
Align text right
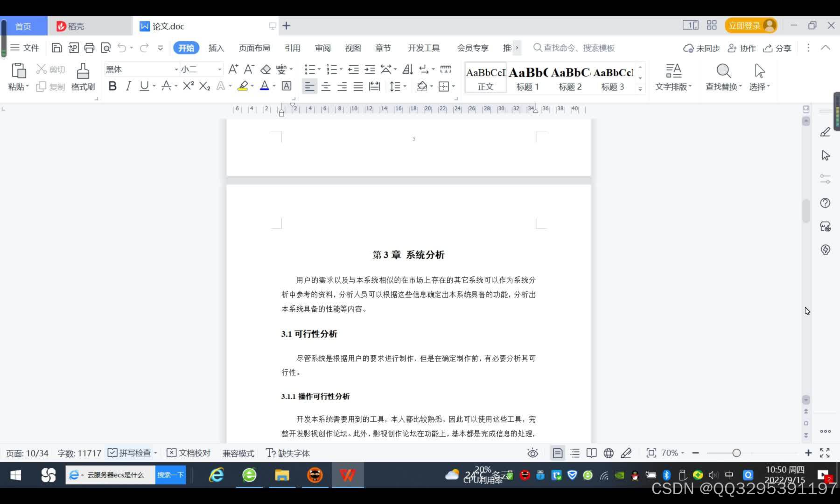click(342, 86)
